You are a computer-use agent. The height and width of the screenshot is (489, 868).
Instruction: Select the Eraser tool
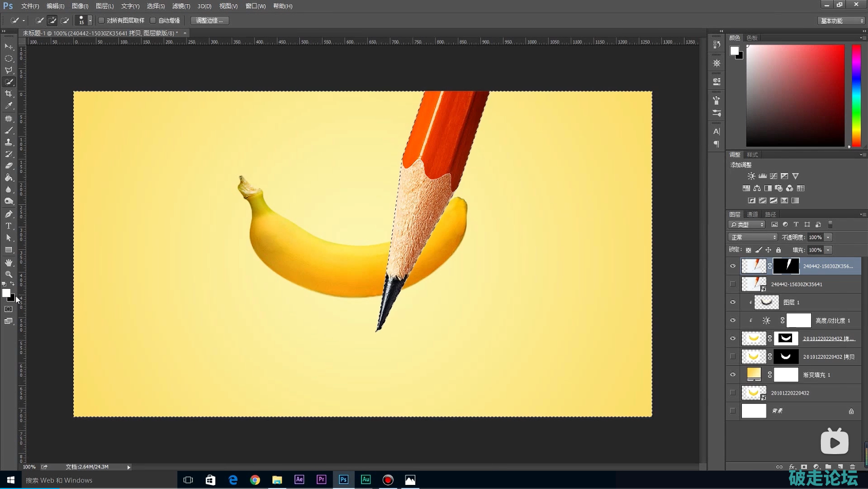pos(9,166)
